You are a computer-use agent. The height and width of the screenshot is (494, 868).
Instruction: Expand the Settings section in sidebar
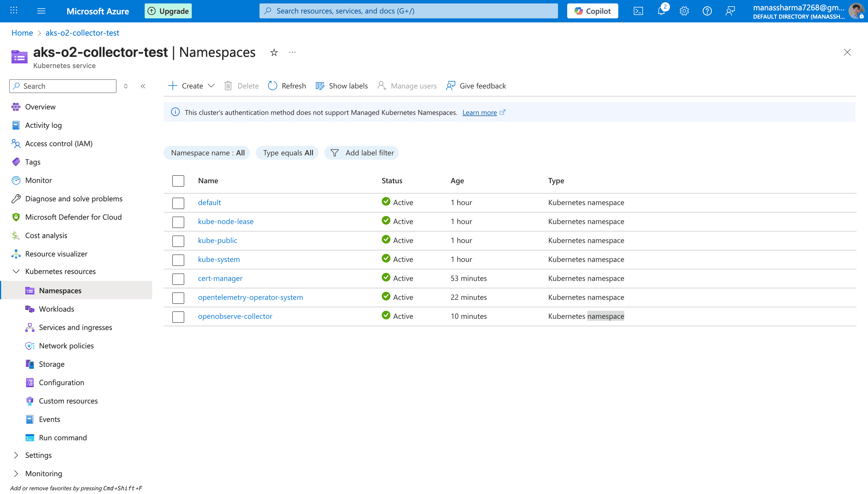(16, 455)
